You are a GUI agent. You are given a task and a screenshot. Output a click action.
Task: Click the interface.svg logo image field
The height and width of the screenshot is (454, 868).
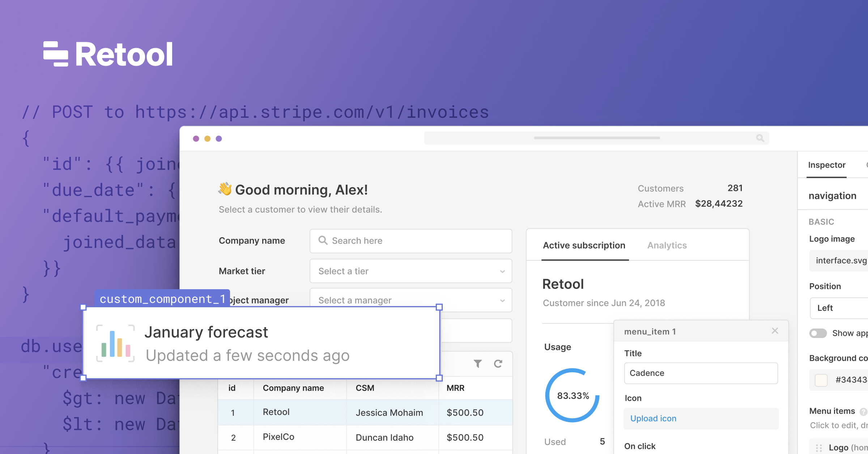839,261
